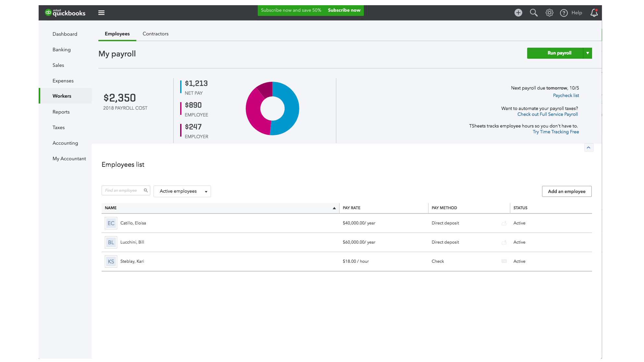Click the help question mark icon

[x=564, y=12]
